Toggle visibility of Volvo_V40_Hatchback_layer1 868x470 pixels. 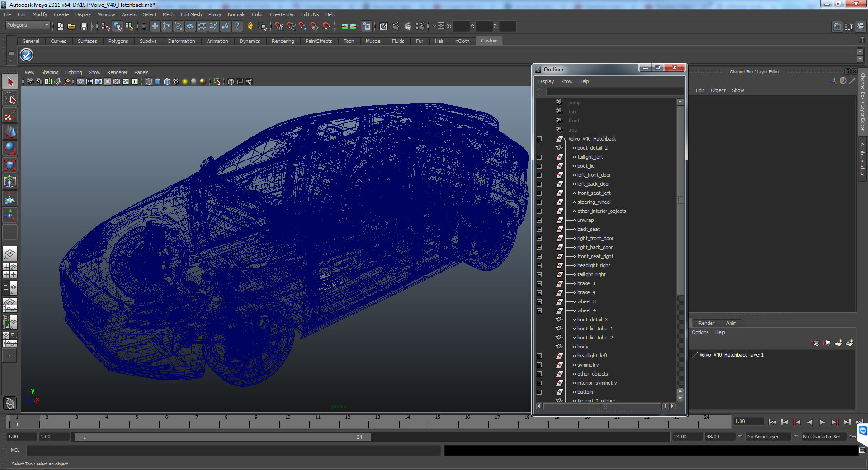click(695, 355)
